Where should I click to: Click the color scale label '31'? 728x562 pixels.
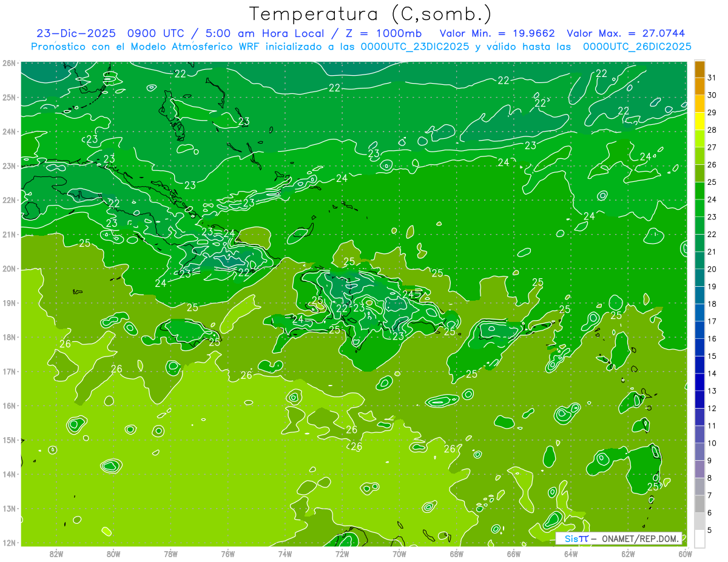coord(712,78)
